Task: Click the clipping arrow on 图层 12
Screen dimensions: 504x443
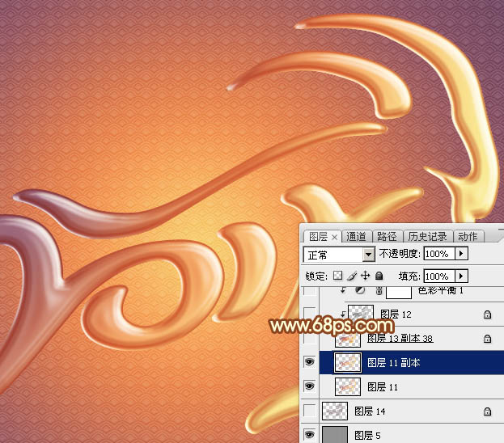Action: 343,314
